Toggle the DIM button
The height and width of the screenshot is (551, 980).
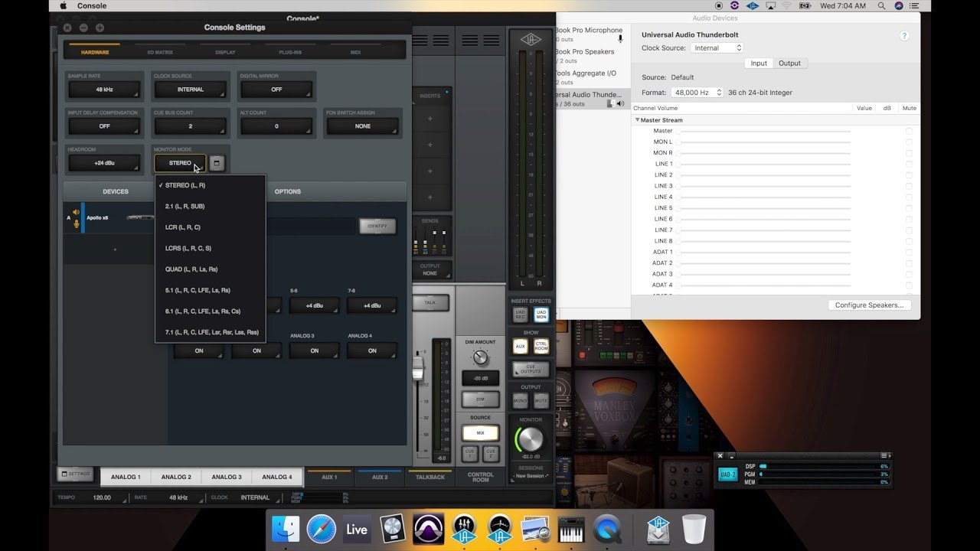pos(480,399)
